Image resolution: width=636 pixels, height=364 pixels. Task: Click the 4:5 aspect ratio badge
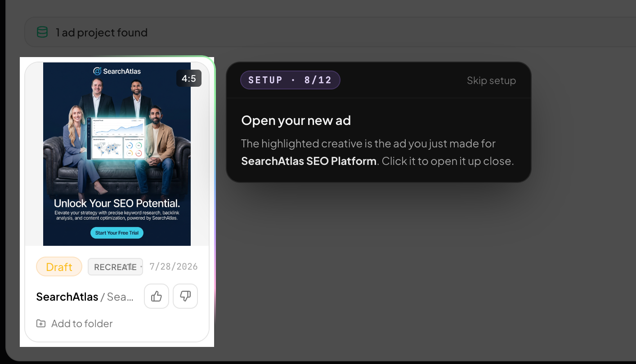189,79
